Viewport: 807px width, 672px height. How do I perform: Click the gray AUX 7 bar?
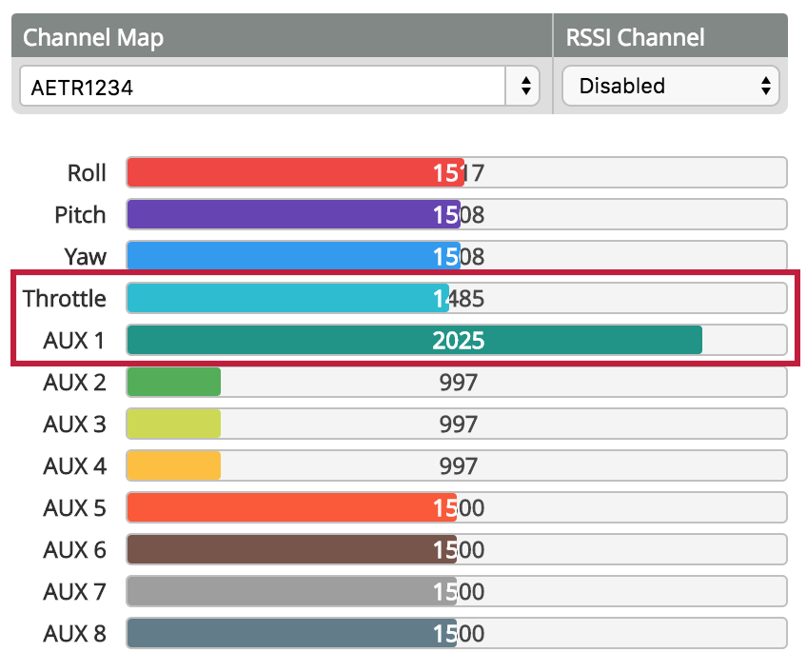click(x=291, y=592)
